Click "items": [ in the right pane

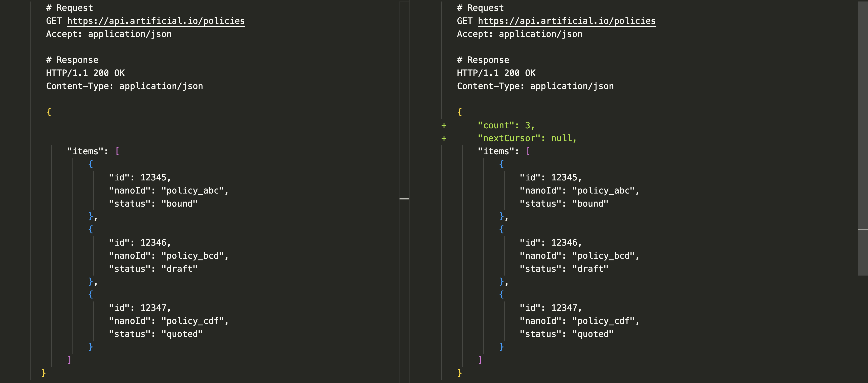(x=504, y=151)
